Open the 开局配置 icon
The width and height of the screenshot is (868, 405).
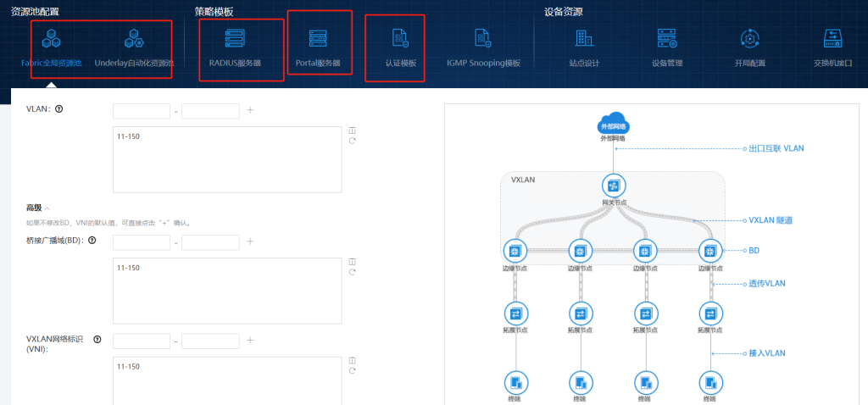point(749,39)
